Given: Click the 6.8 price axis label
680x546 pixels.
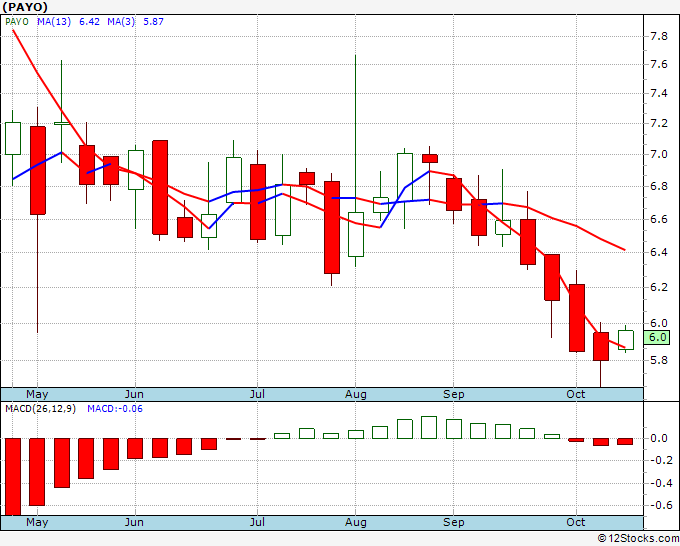Looking at the screenshot, I should pyautogui.click(x=659, y=186).
